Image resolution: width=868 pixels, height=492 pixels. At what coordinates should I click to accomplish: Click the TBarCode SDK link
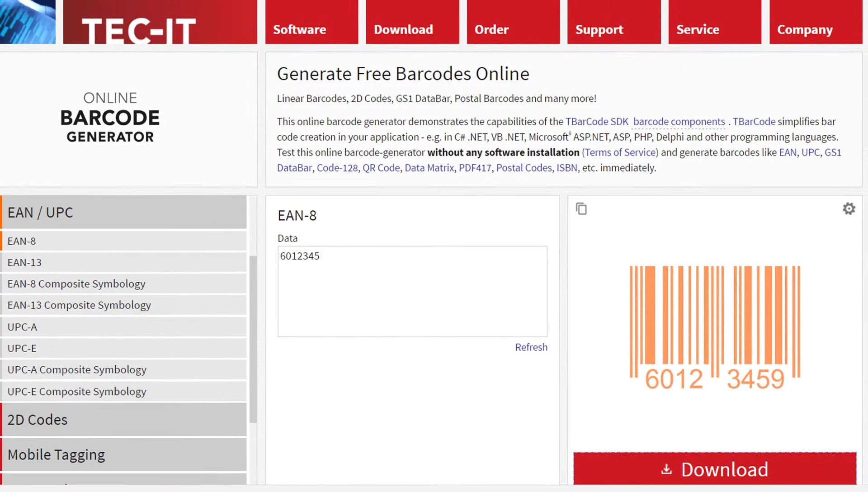pyautogui.click(x=597, y=121)
